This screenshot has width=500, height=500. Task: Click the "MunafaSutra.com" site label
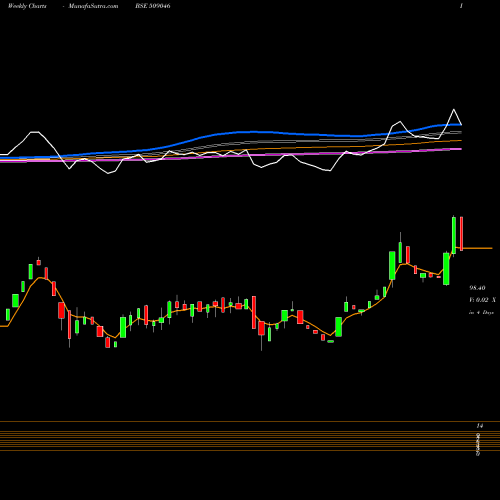pyautogui.click(x=93, y=6)
